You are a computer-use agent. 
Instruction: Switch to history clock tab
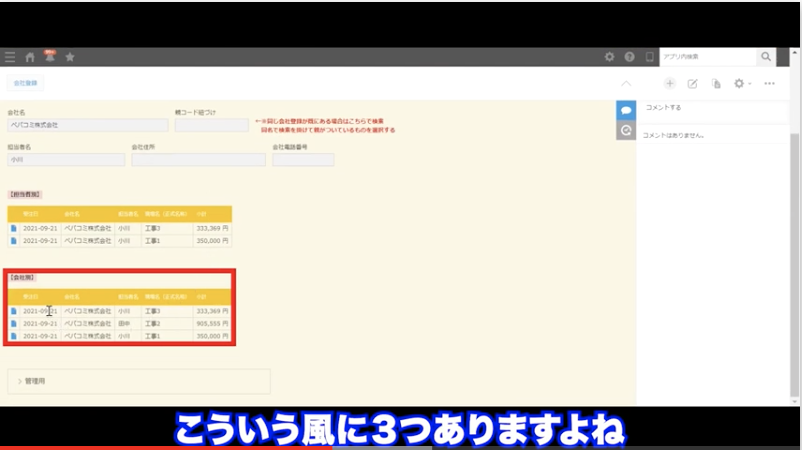[626, 130]
